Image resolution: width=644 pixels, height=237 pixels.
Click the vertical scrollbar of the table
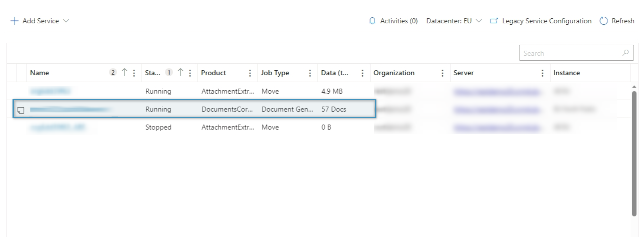pyautogui.click(x=634, y=153)
